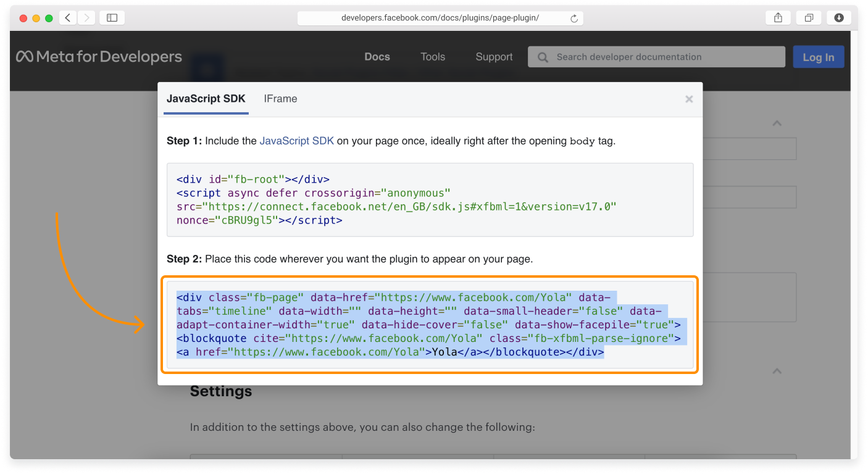Click the magnifier icon in the documentation search
Viewport: 868px width, 474px height.
point(542,57)
